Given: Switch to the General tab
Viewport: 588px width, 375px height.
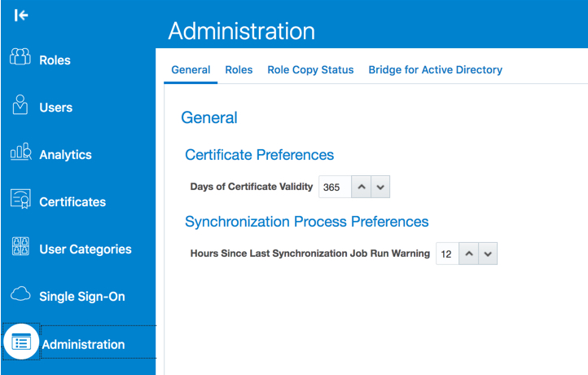Looking at the screenshot, I should pos(191,70).
